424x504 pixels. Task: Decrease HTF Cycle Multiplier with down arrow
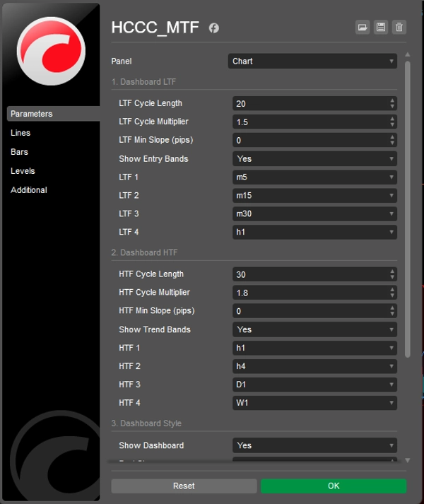(x=392, y=295)
